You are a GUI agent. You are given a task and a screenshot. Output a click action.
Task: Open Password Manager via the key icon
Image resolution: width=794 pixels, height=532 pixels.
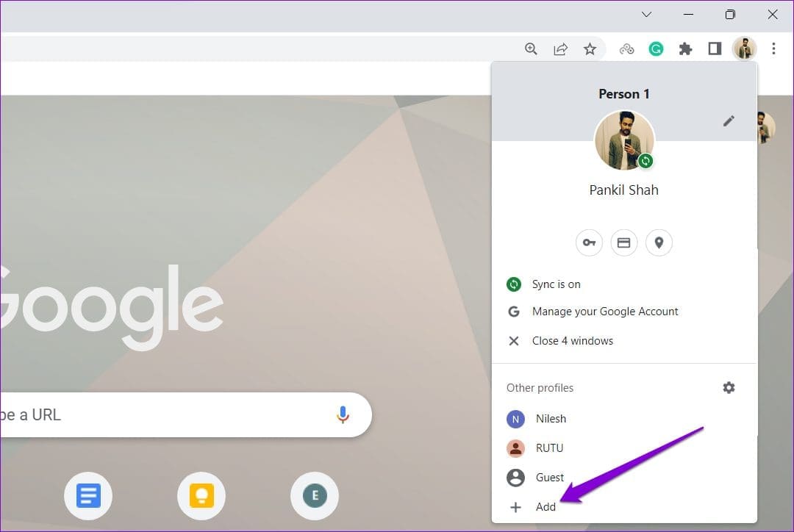(589, 242)
